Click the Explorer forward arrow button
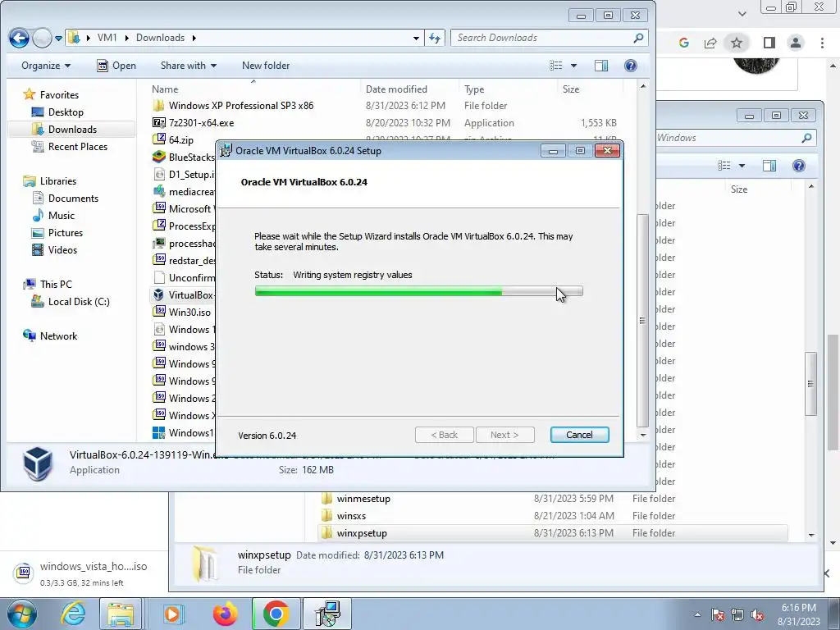 [42, 38]
